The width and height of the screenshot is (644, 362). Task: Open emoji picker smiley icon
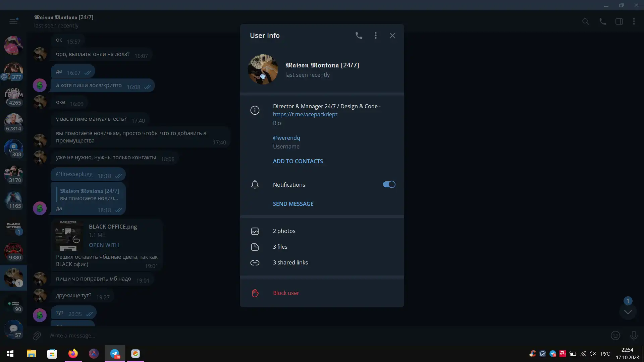[615, 336]
